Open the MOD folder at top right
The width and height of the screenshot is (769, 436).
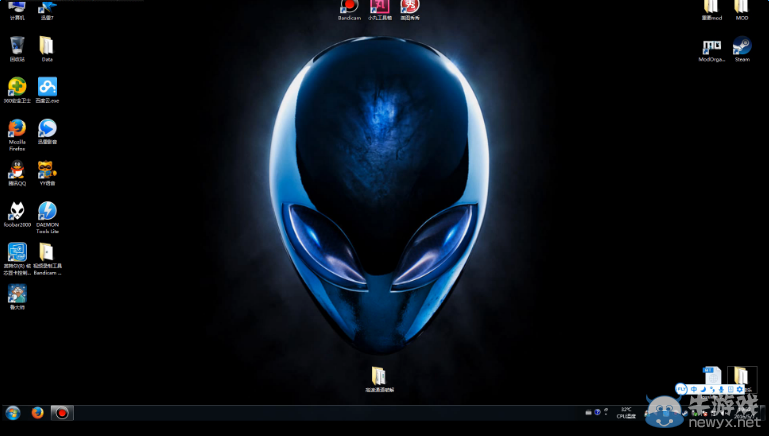pos(742,10)
